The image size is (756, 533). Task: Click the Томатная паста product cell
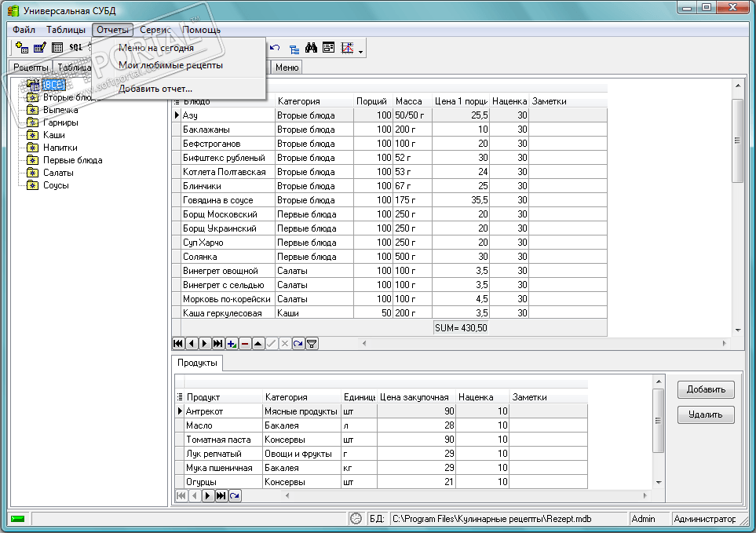(x=223, y=440)
